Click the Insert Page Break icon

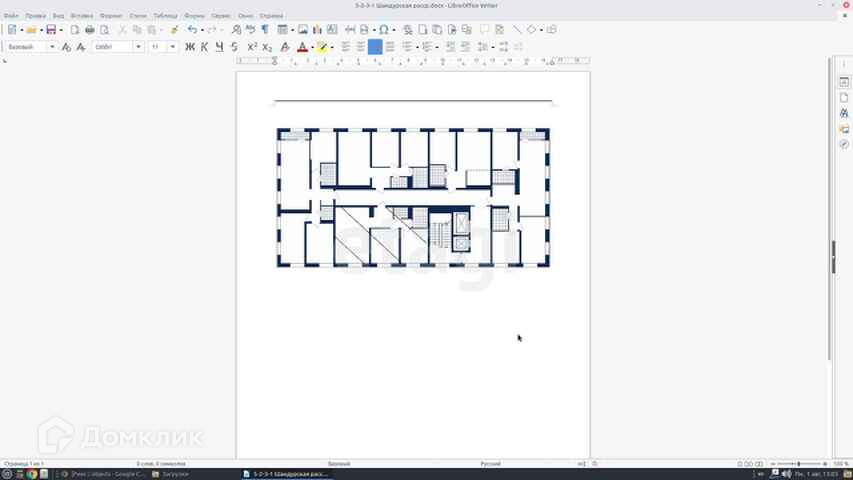pos(350,30)
